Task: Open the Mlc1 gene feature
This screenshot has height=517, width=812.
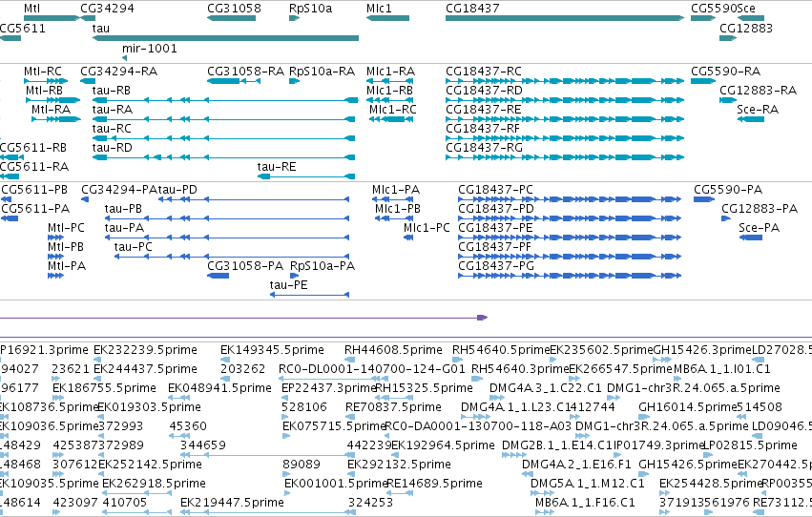Action: [387, 18]
